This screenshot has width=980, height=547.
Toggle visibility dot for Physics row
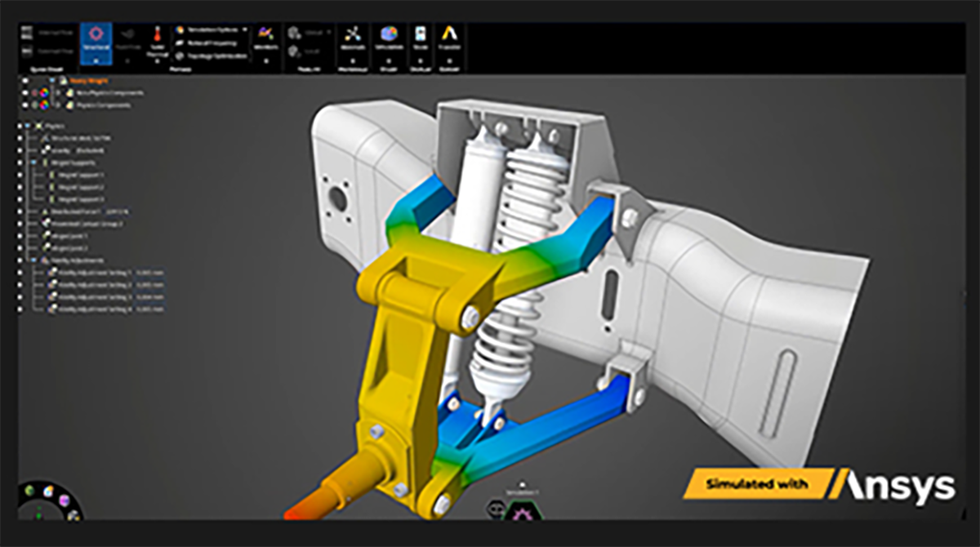click(20, 127)
